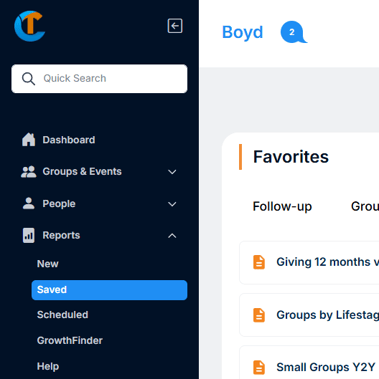Expand the People menu chevron
Viewport: 379px width, 379px height.
click(x=172, y=204)
